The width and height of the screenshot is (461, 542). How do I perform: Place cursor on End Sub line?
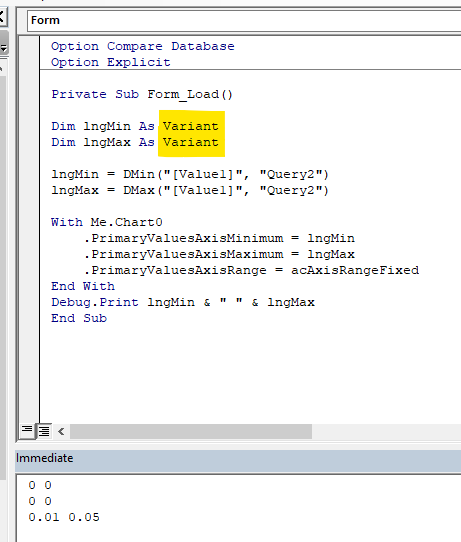click(x=79, y=318)
